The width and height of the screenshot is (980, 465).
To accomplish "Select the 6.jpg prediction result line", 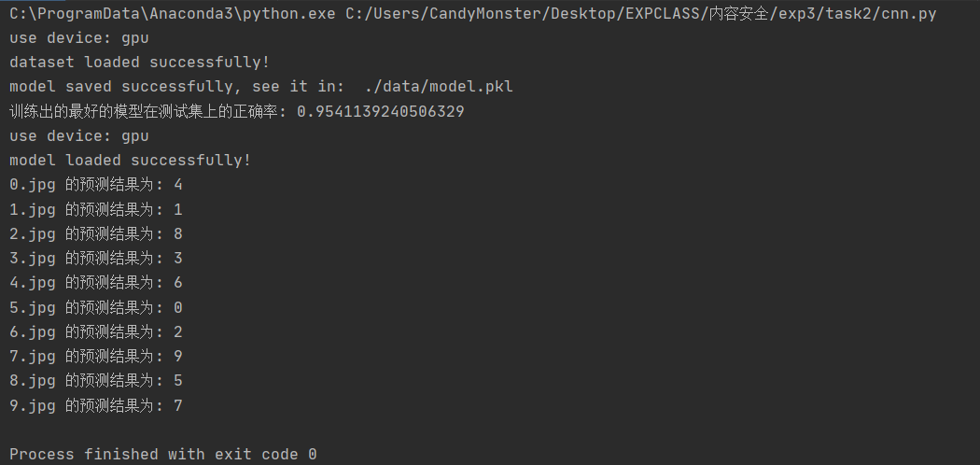I will click(95, 331).
